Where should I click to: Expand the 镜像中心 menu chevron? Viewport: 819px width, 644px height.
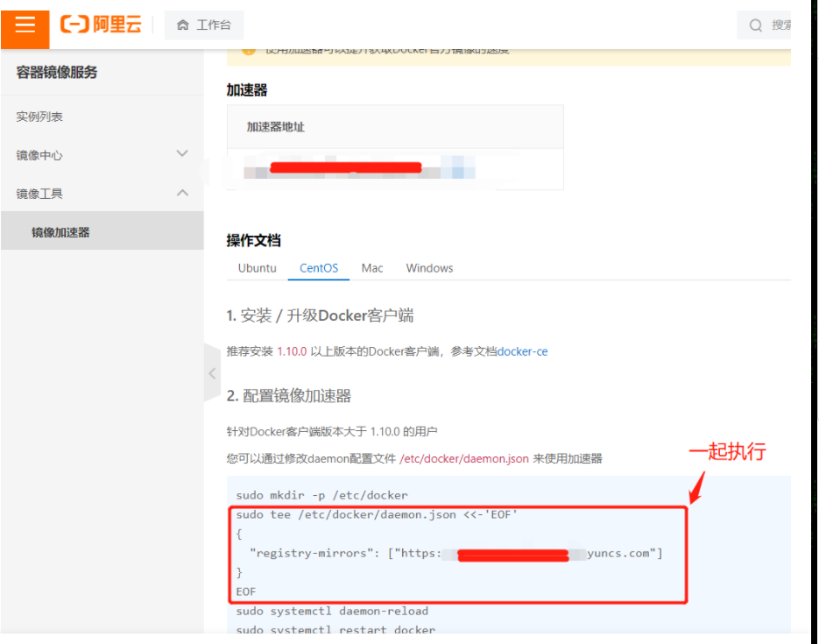pos(182,153)
